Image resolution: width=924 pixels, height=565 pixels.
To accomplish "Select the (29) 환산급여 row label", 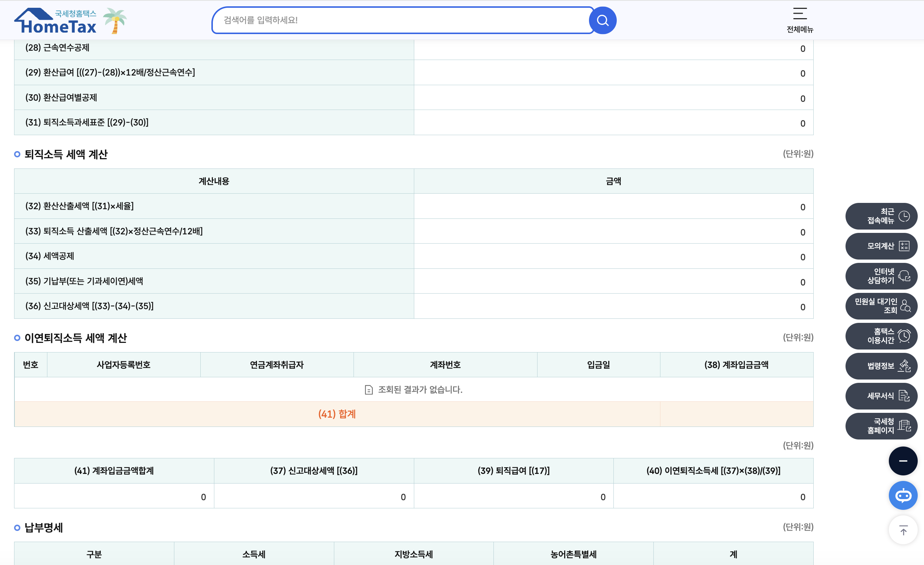I will pos(110,73).
